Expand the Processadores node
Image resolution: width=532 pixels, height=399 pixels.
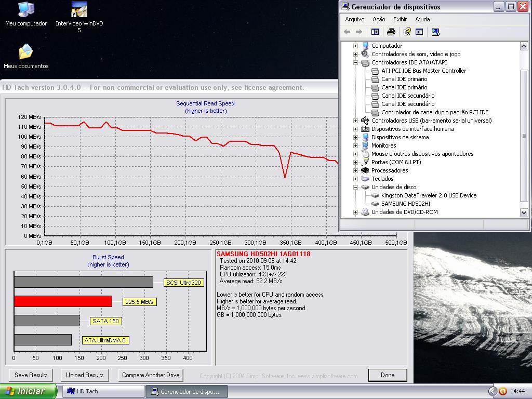tap(355, 170)
